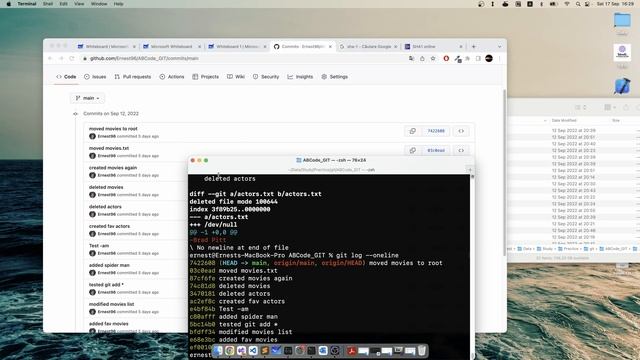
Task: Open Spotlight search in menu bar
Action: click(x=578, y=4)
